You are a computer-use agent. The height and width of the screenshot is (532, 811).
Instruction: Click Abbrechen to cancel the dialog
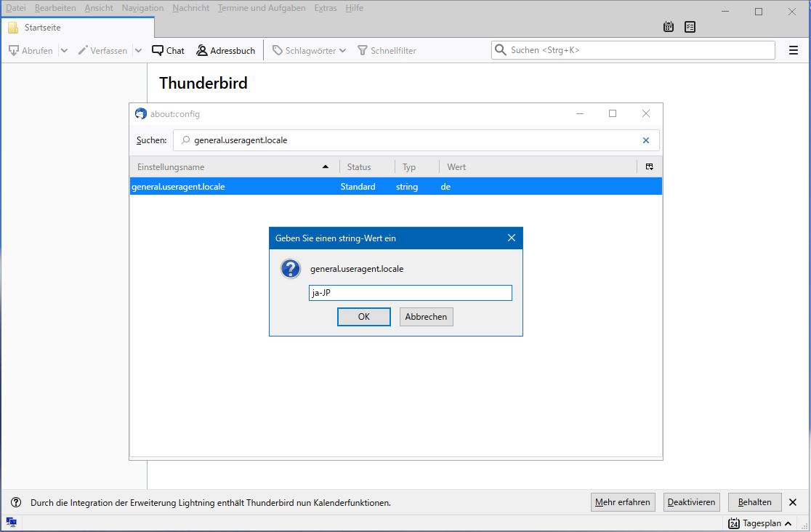(426, 317)
